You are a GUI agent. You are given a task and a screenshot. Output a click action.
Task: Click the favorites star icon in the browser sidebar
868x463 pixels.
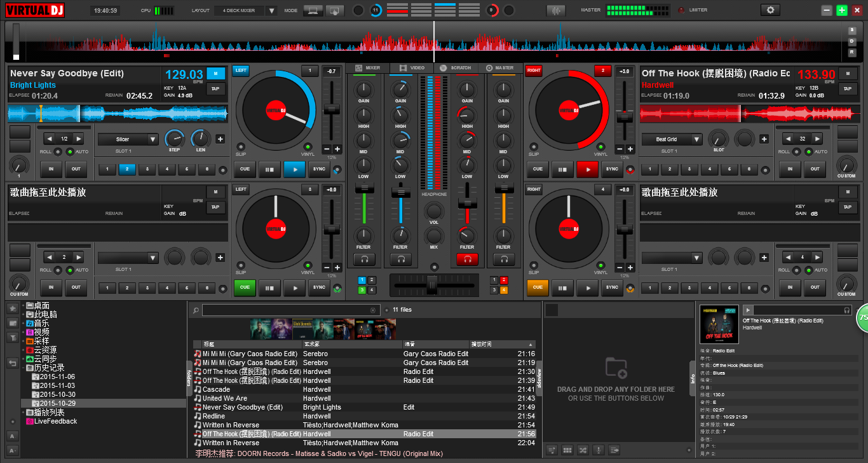pos(12,308)
